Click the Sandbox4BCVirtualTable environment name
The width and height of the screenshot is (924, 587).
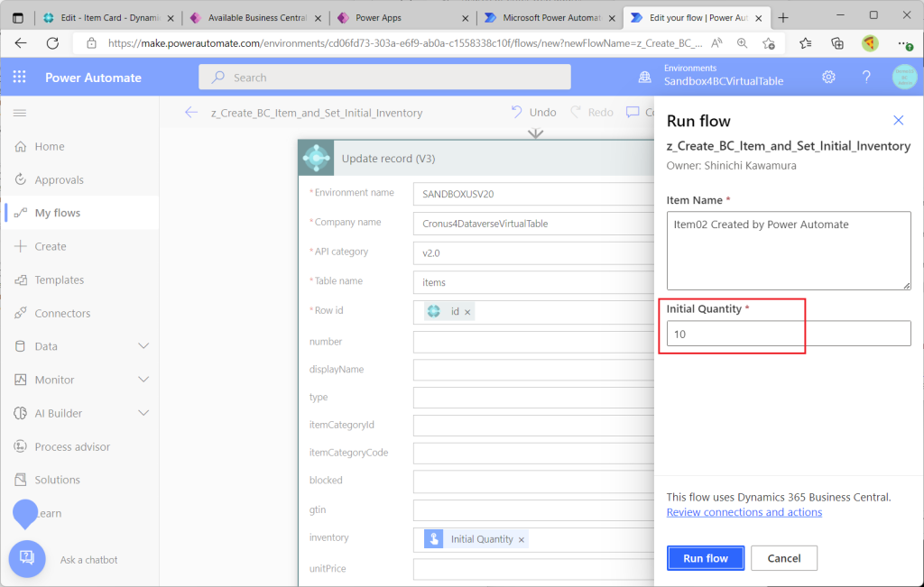click(x=724, y=81)
